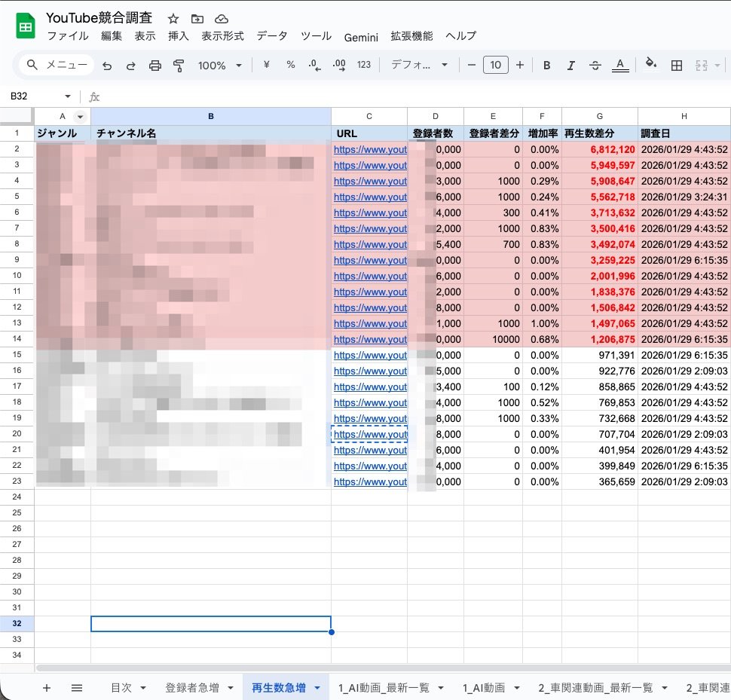This screenshot has width=731, height=700.
Task: Toggle strikethrough formatting
Action: [595, 66]
